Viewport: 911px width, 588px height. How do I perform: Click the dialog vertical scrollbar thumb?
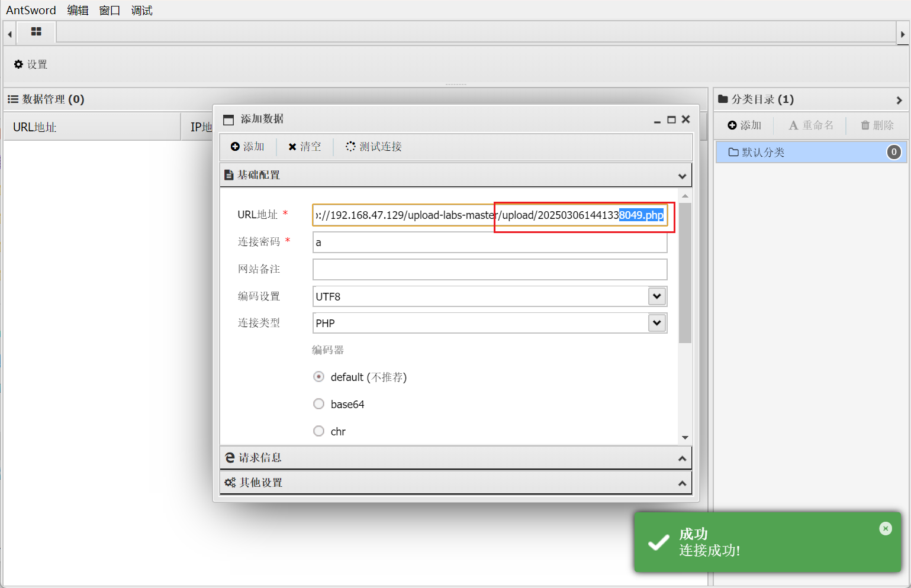(x=685, y=273)
